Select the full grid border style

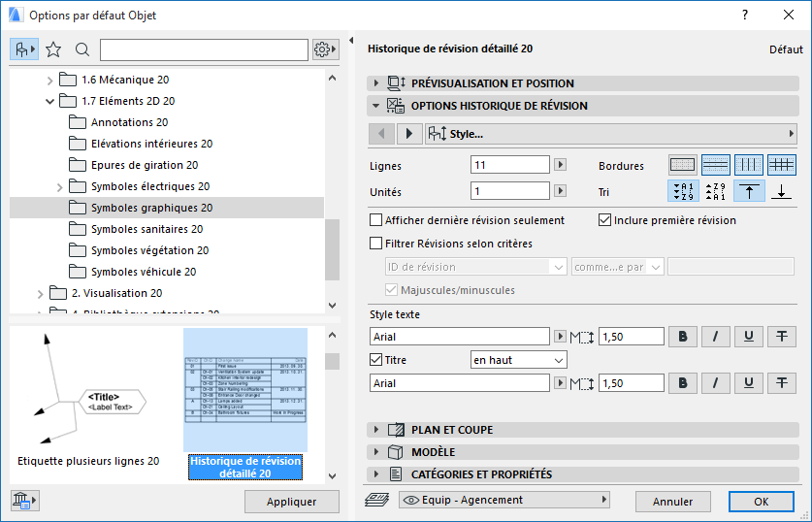pos(782,165)
